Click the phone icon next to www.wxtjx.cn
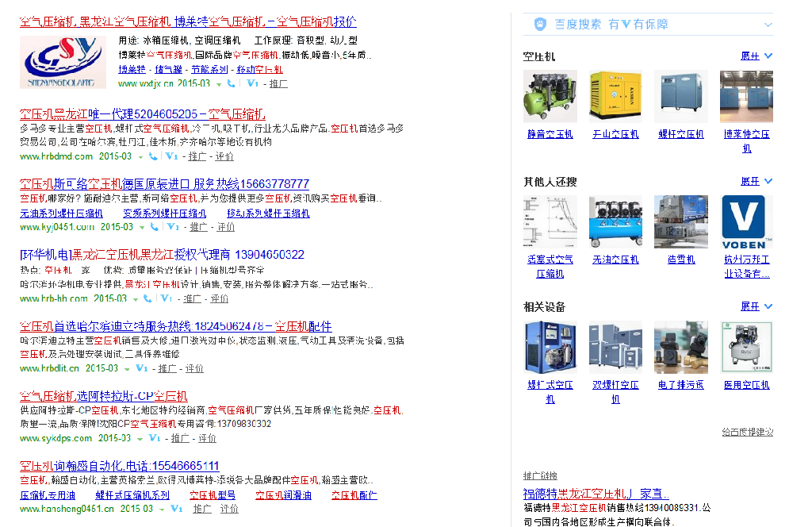 click(x=231, y=83)
